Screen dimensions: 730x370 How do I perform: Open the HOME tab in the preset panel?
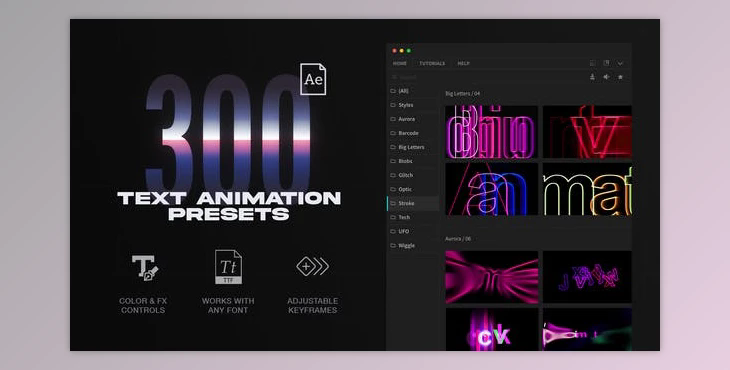coord(399,63)
